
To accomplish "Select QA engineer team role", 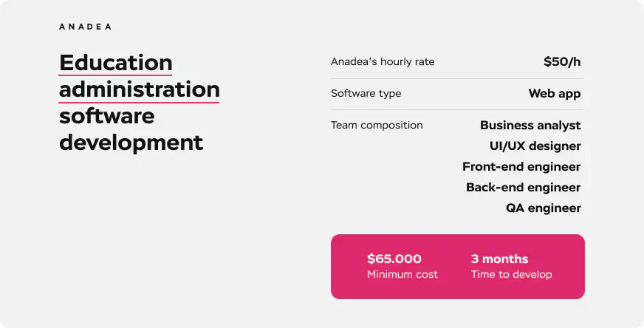I will coord(543,208).
